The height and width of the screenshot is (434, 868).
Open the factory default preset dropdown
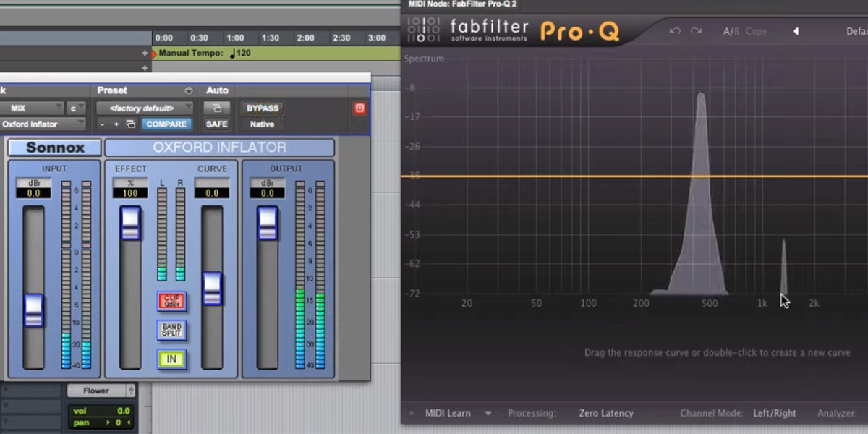(145, 109)
